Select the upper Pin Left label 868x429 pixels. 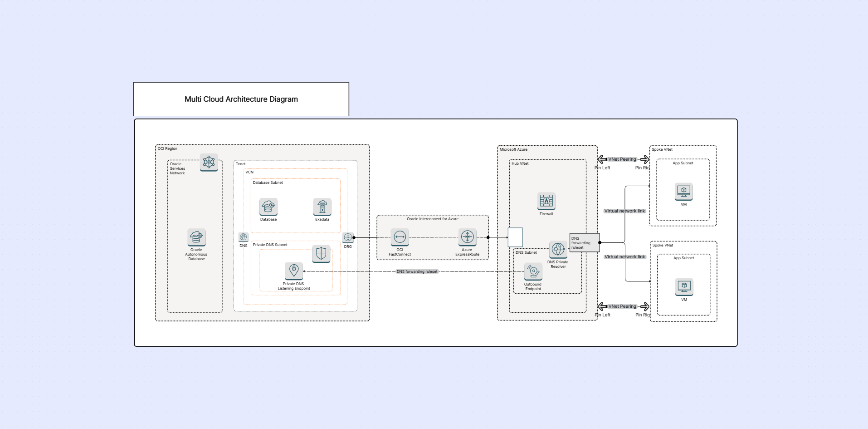603,168
